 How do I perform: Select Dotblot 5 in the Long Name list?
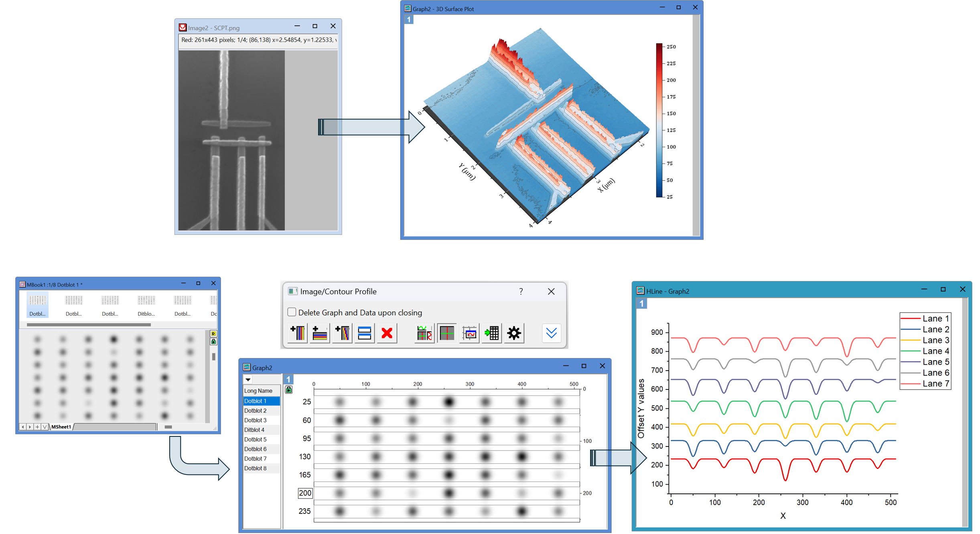[256, 439]
